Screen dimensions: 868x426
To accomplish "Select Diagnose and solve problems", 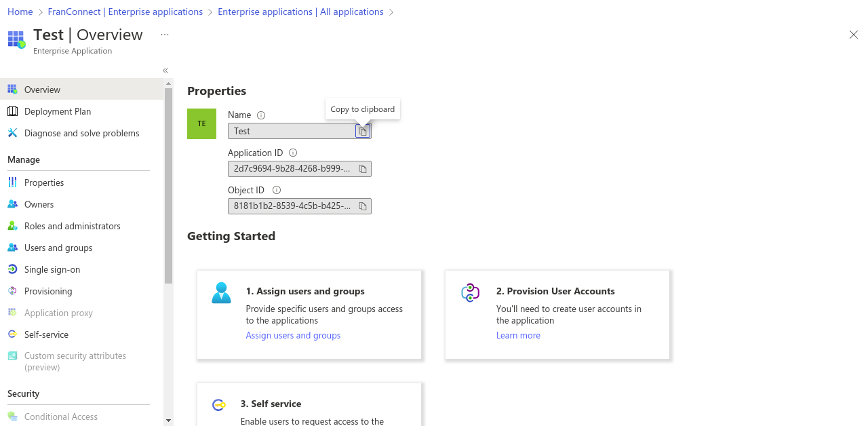I will tap(81, 133).
